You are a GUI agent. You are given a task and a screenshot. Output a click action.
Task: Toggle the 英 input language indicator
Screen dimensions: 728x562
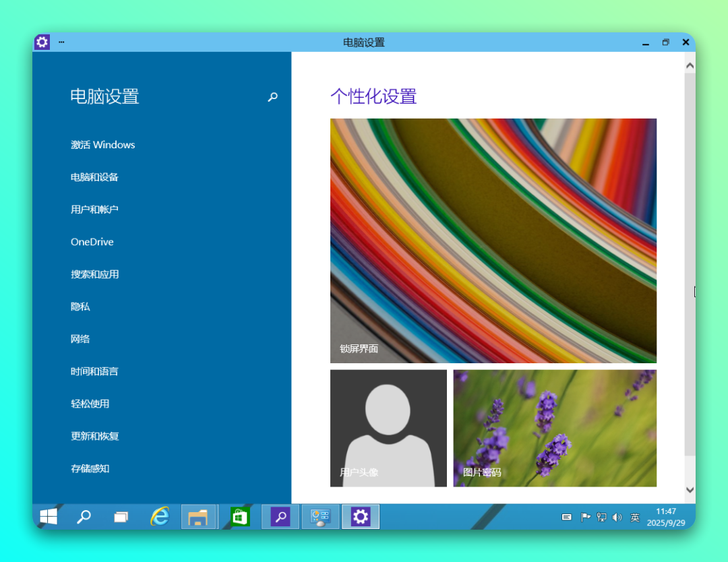(634, 517)
